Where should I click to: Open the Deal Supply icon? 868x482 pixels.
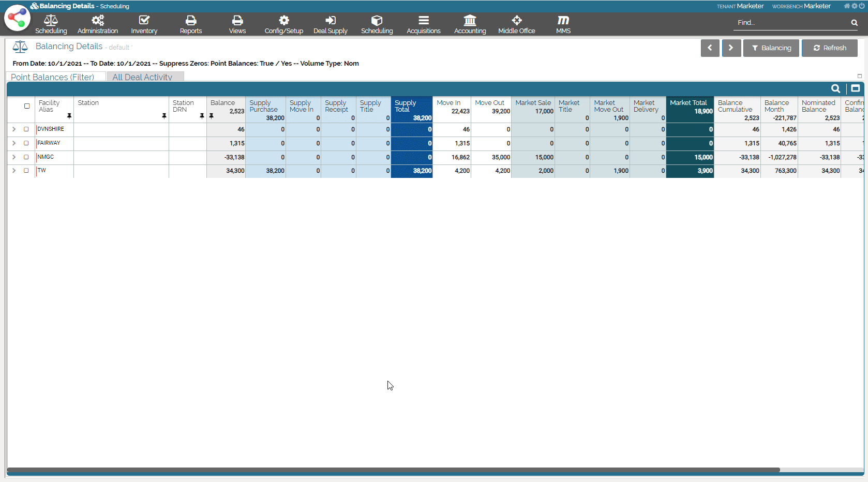click(x=330, y=21)
